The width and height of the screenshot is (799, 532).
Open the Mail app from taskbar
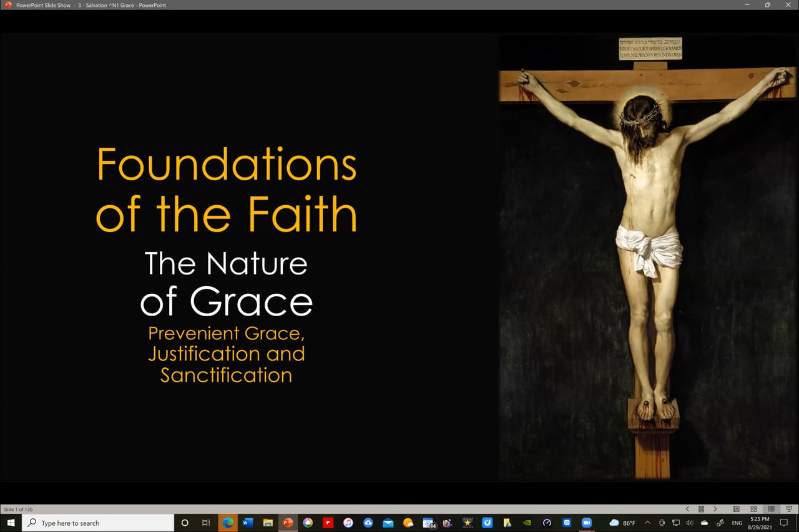pyautogui.click(x=388, y=523)
